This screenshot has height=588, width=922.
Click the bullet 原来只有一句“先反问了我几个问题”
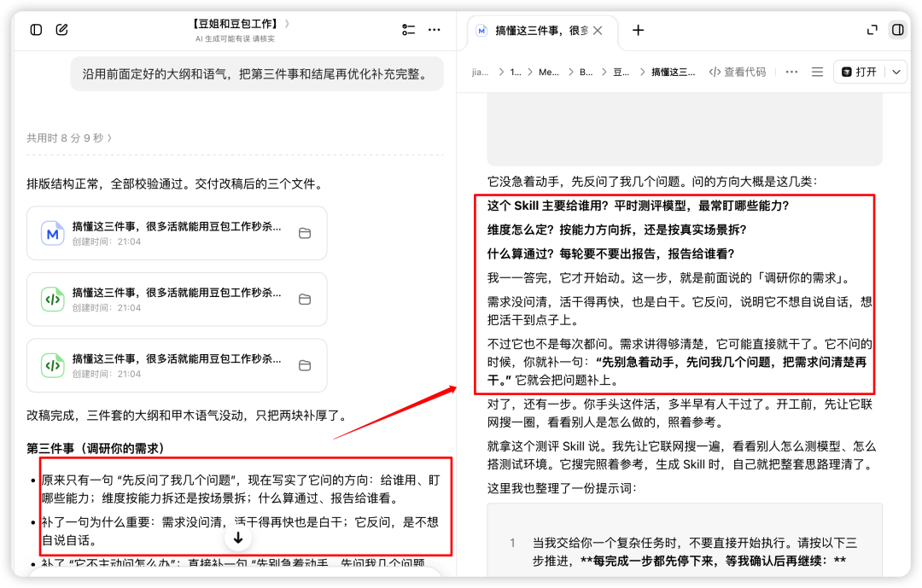point(241,489)
